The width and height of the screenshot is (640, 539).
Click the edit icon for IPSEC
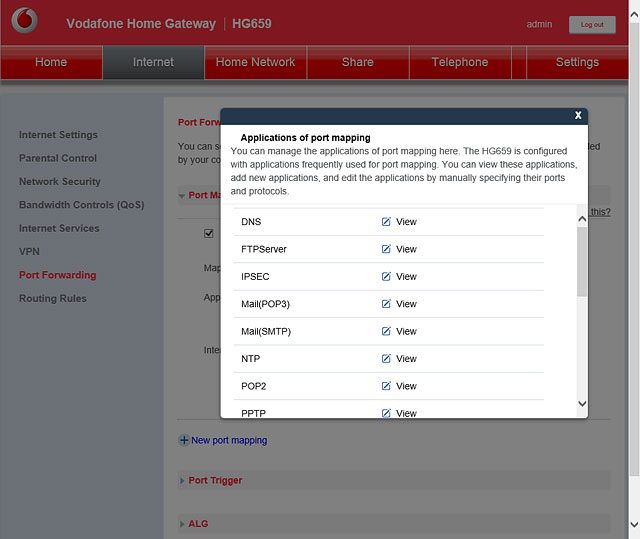pos(386,276)
